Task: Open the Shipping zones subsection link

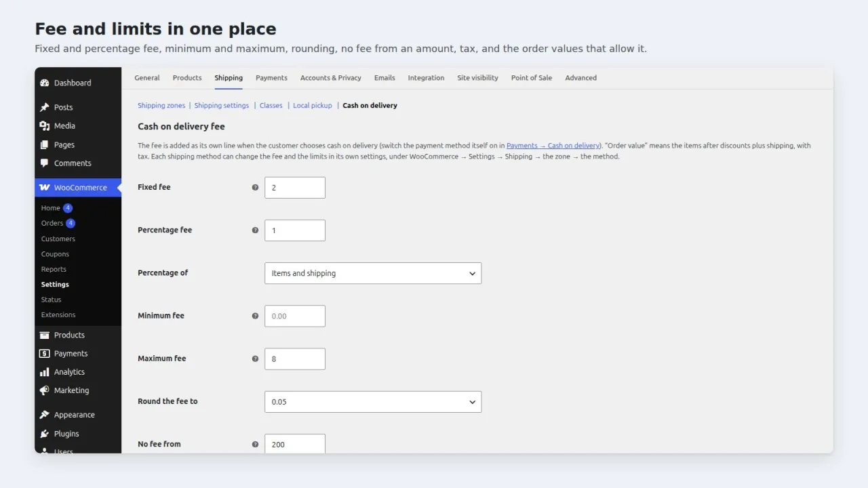Action: coord(161,106)
